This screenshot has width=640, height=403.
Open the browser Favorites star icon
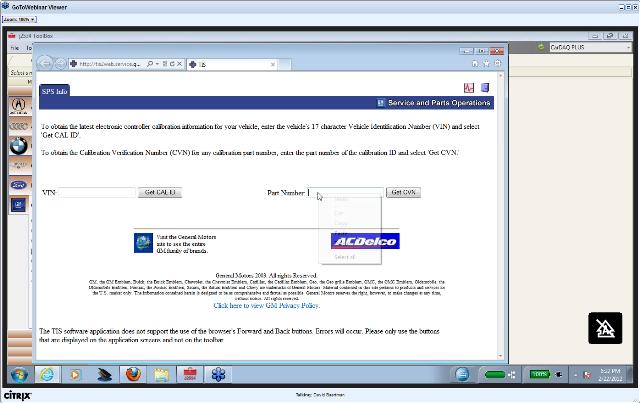pos(486,63)
